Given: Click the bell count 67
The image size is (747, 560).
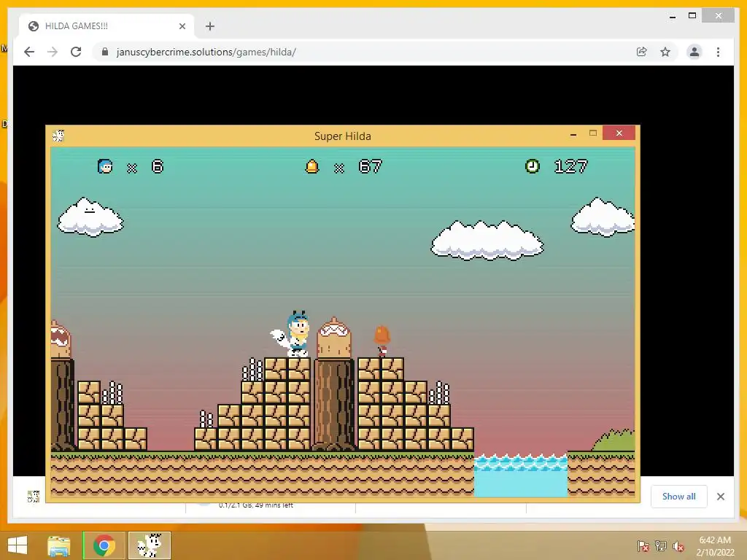Looking at the screenshot, I should pyautogui.click(x=370, y=167).
